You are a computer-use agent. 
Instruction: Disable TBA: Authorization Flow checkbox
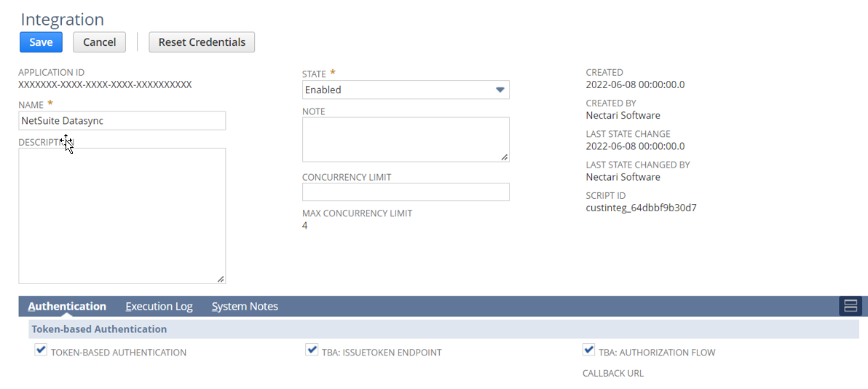click(589, 351)
